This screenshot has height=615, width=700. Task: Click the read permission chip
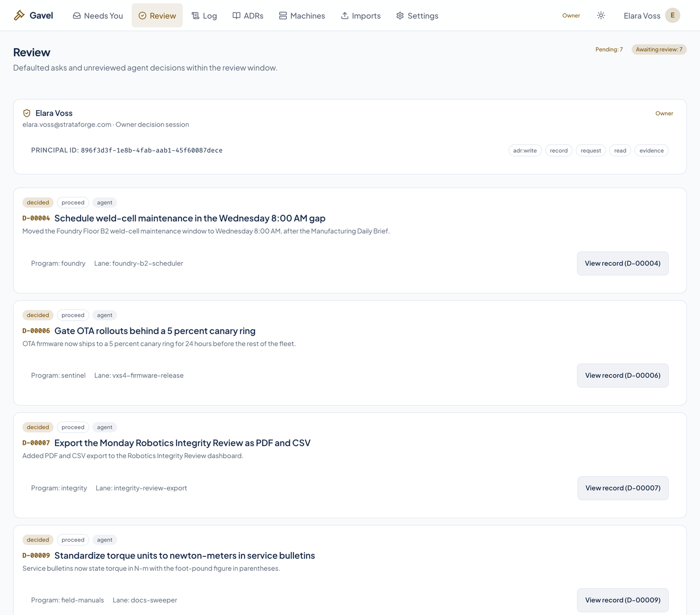[620, 151]
